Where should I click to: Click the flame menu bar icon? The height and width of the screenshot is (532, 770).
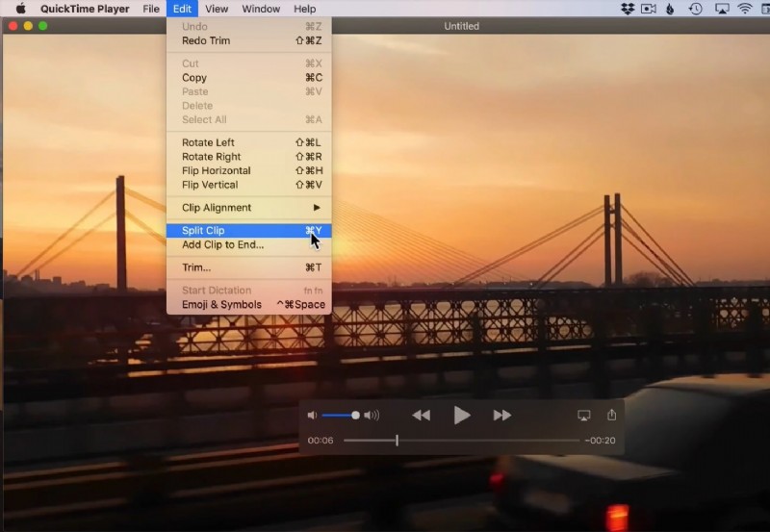(670, 9)
